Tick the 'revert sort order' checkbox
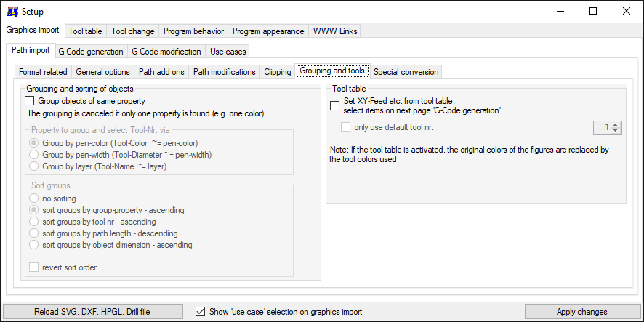 (x=34, y=267)
